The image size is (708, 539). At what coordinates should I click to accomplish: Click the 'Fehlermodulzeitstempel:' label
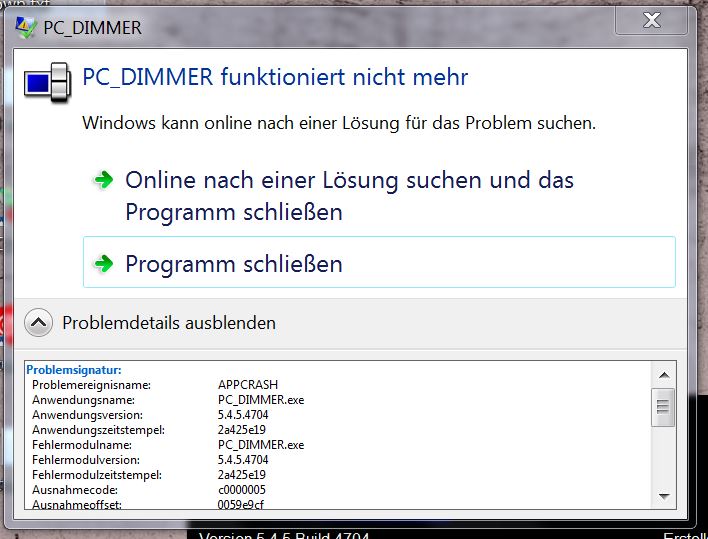(97, 474)
